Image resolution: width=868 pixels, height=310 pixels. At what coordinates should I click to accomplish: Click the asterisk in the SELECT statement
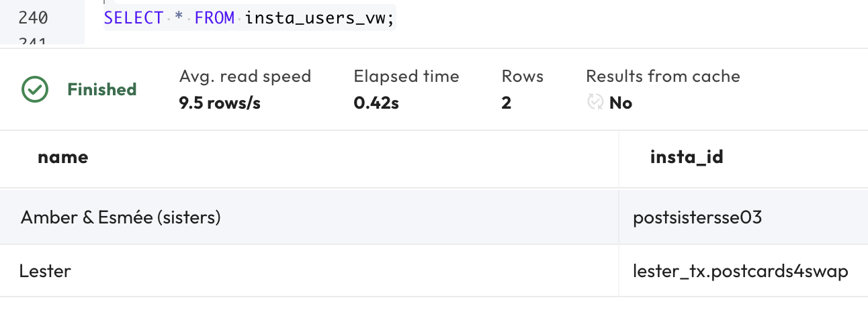pyautogui.click(x=179, y=18)
